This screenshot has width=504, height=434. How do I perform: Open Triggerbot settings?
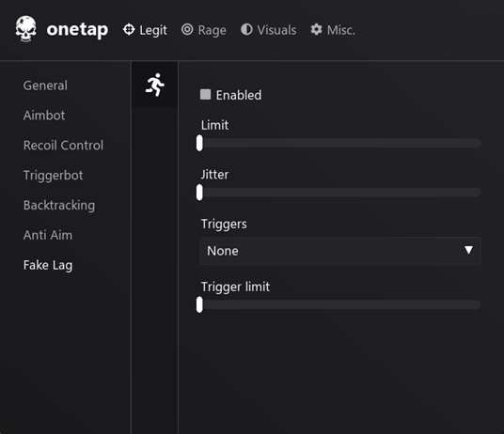click(53, 176)
